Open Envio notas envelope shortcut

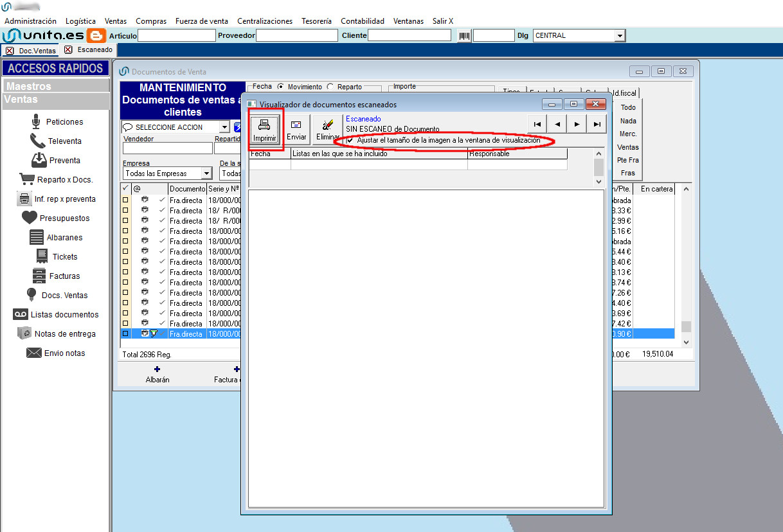pyautogui.click(x=56, y=353)
